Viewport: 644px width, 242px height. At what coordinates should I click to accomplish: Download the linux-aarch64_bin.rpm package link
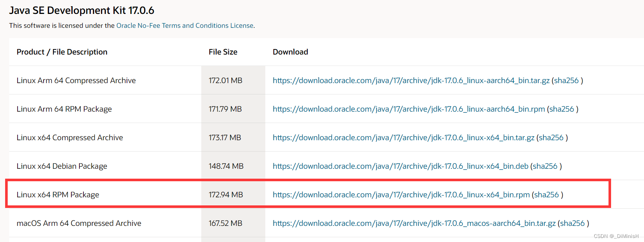409,109
